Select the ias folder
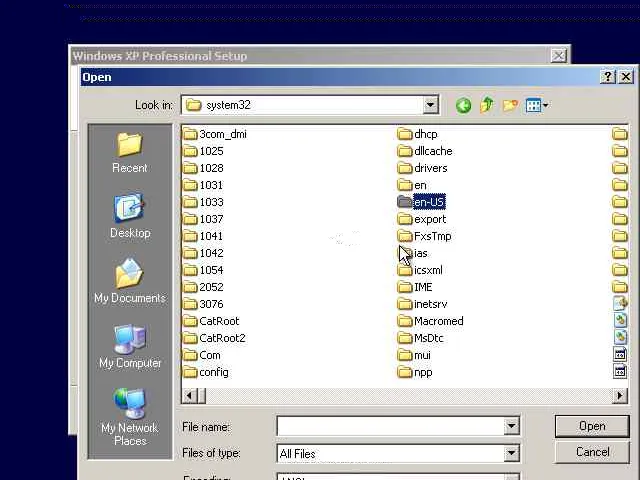This screenshot has height=480, width=640. pyautogui.click(x=413, y=253)
